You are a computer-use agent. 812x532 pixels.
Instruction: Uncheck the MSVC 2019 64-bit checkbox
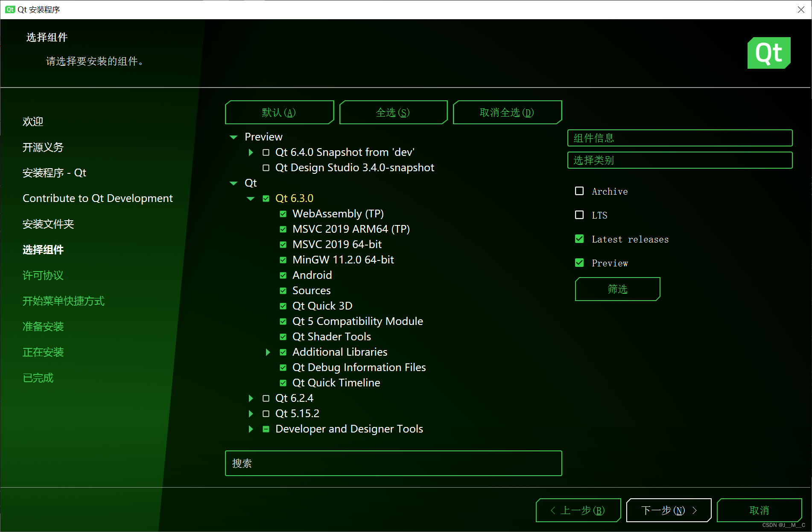[283, 245]
